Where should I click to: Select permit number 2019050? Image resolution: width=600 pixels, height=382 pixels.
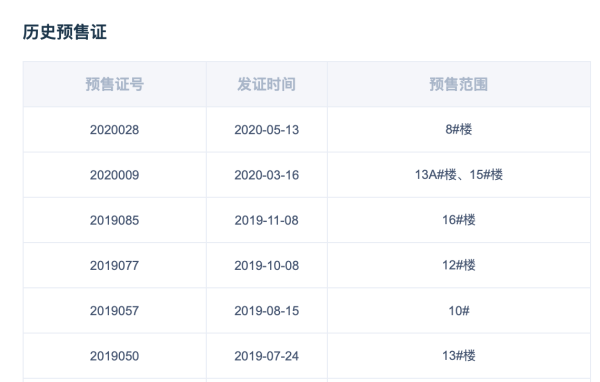pos(114,356)
